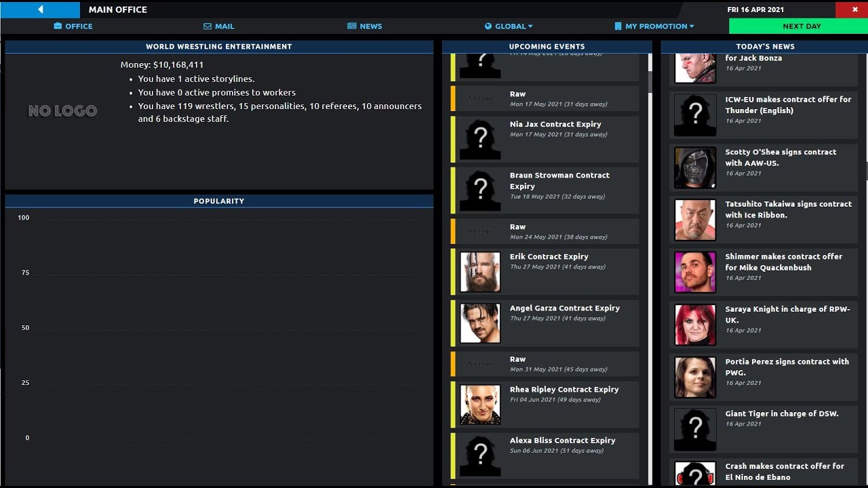Expand the My Promotion dropdown menu
The image size is (868, 488).
[x=654, y=26]
